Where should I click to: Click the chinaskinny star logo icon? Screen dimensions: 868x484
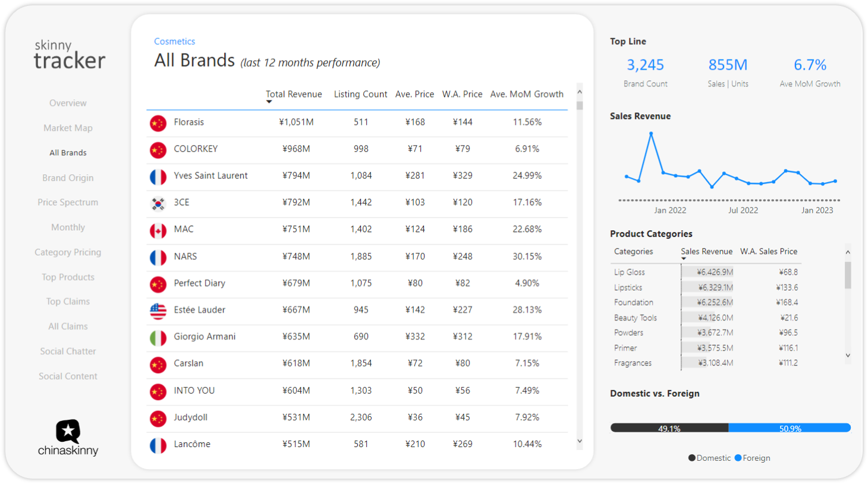coord(68,431)
